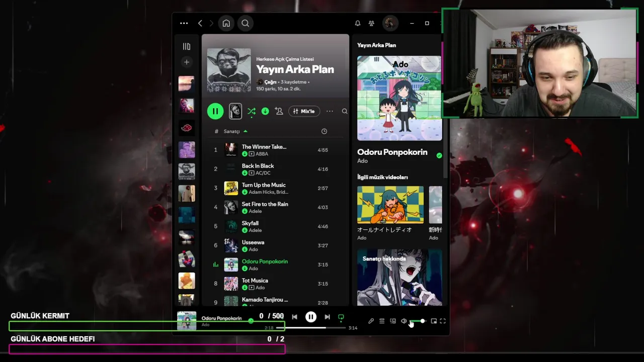Open the miniplayer
Screen dimensions: 644x362
pyautogui.click(x=434, y=321)
